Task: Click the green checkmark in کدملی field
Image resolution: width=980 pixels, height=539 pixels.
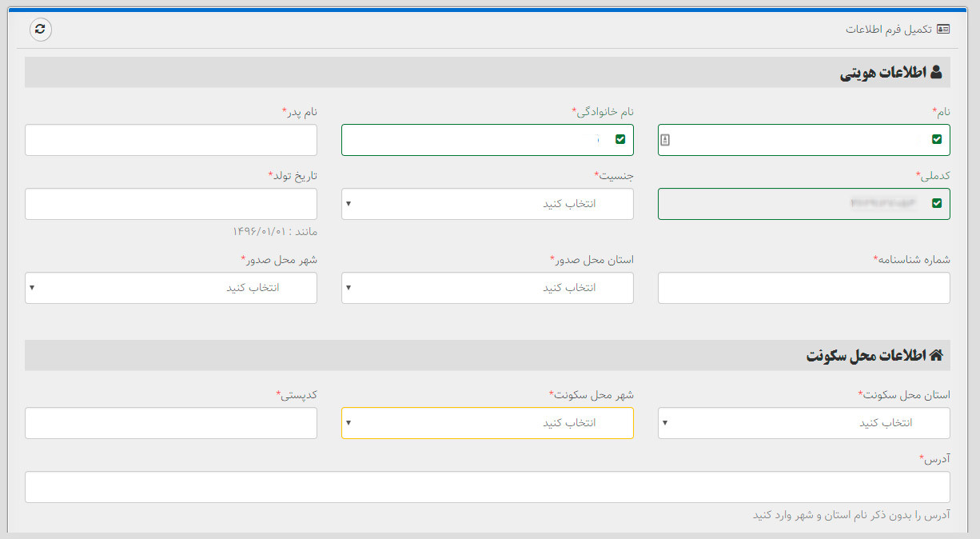Action: 937,204
